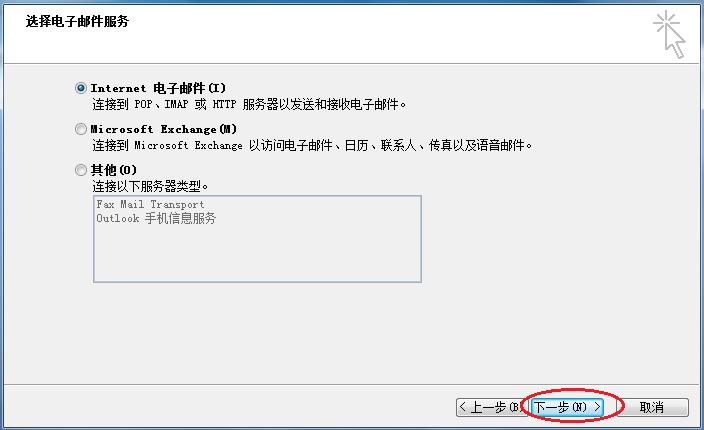Click the 连接以下服务器类型 caption text
704x430 pixels.
click(x=150, y=186)
